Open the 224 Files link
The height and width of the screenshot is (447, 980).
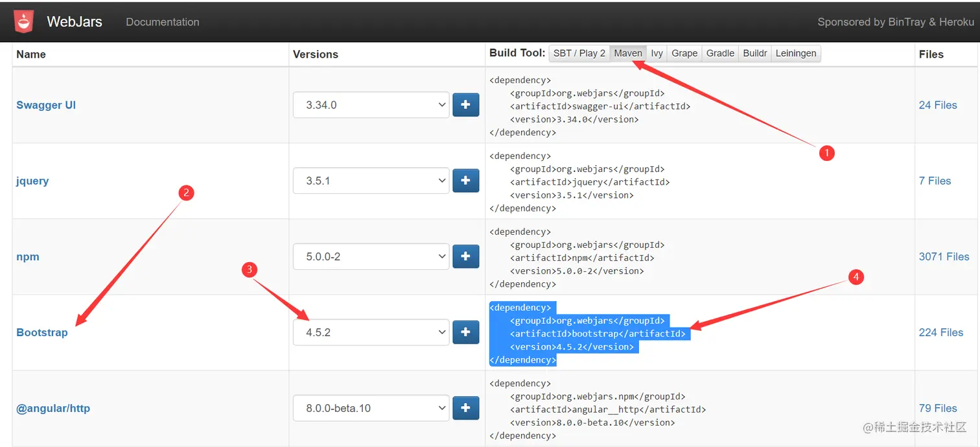(x=941, y=332)
